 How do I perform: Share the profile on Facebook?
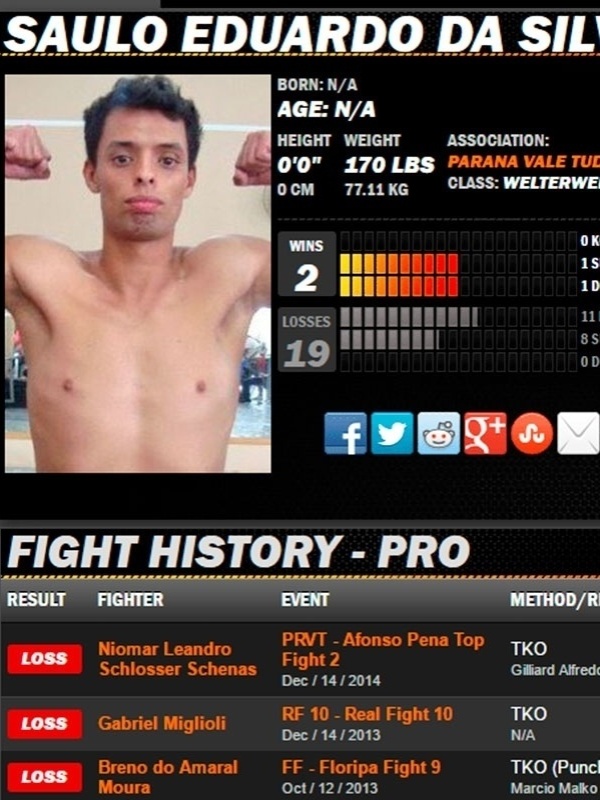(x=345, y=433)
